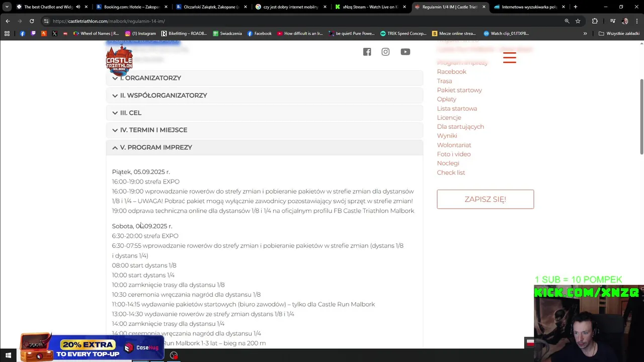Open the Pakiet startowy sidebar link

point(459,90)
